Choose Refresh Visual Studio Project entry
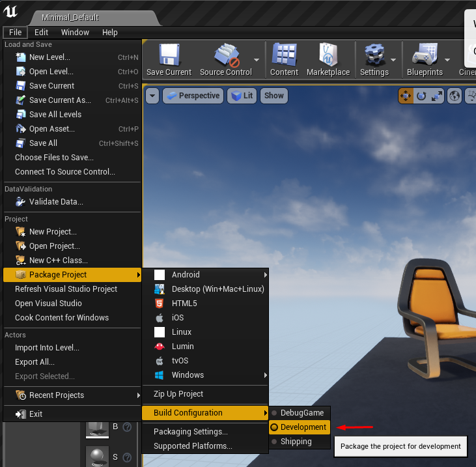The image size is (476, 467). (72, 289)
